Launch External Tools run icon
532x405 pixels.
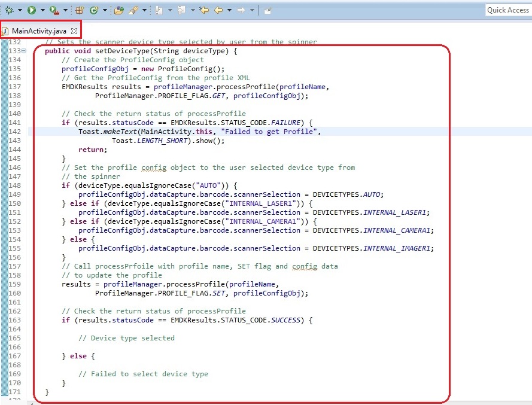click(x=54, y=10)
